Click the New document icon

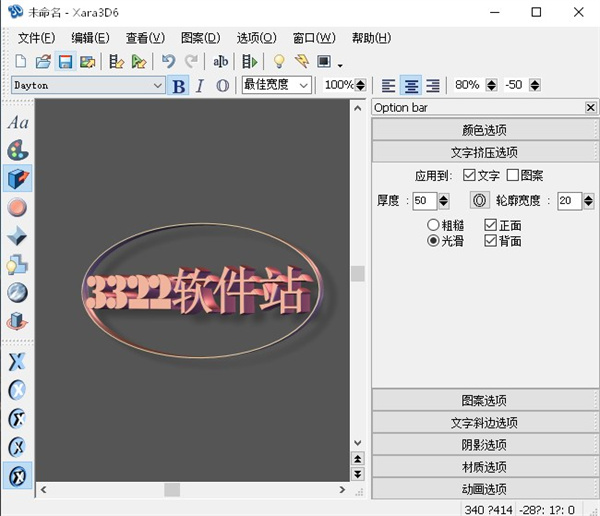coord(21,62)
